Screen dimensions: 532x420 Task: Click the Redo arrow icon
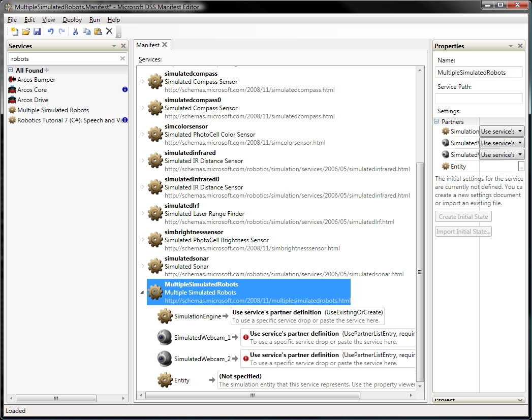point(61,31)
